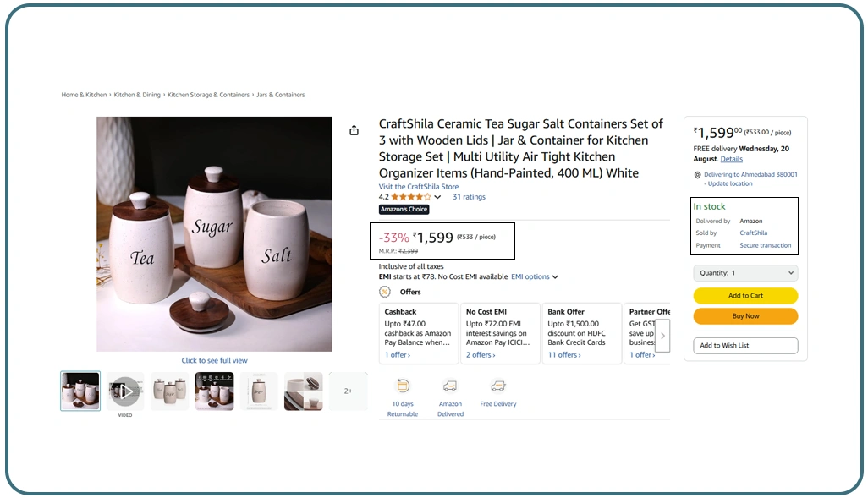Select the first product thumbnail
This screenshot has height=498, width=868.
pos(80,390)
